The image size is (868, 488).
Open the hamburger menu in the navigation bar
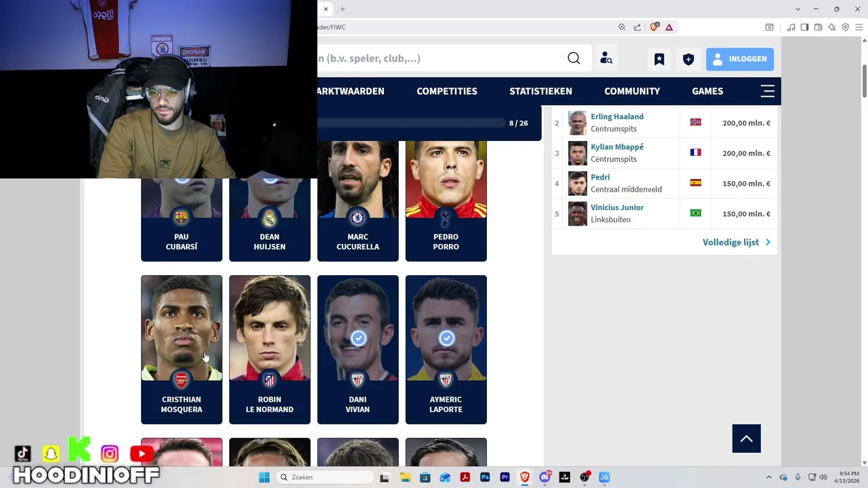point(768,91)
